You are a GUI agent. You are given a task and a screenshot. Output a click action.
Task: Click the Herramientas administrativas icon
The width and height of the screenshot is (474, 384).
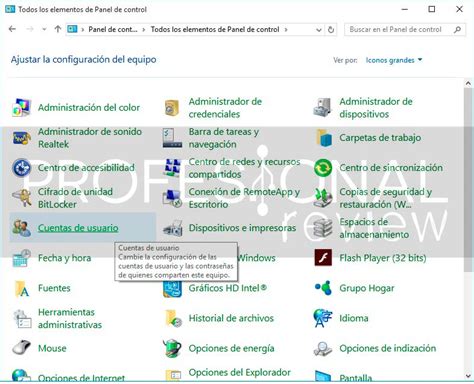[22, 318]
